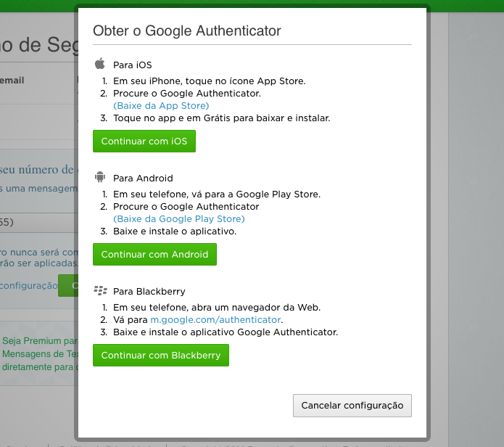Continue setup with the Android button
The width and height of the screenshot is (504, 447).
(x=154, y=255)
